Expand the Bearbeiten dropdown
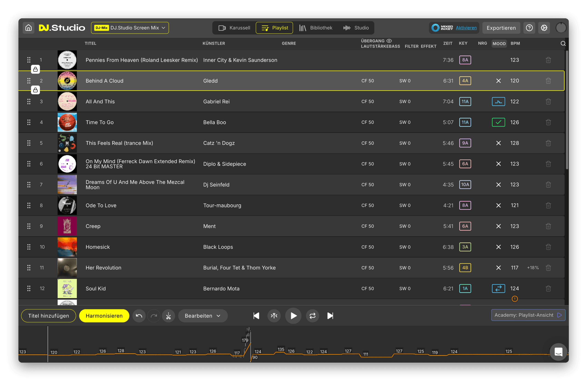This screenshot has width=588, height=381. coord(203,316)
